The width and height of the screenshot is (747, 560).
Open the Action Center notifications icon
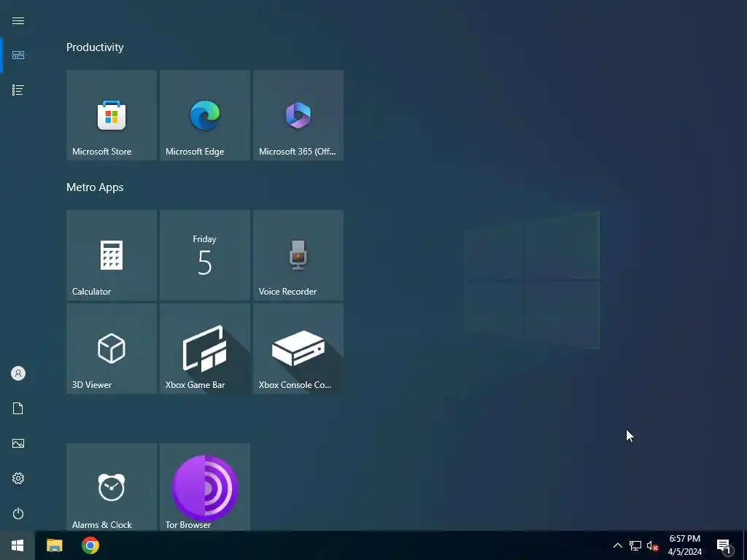pyautogui.click(x=724, y=545)
